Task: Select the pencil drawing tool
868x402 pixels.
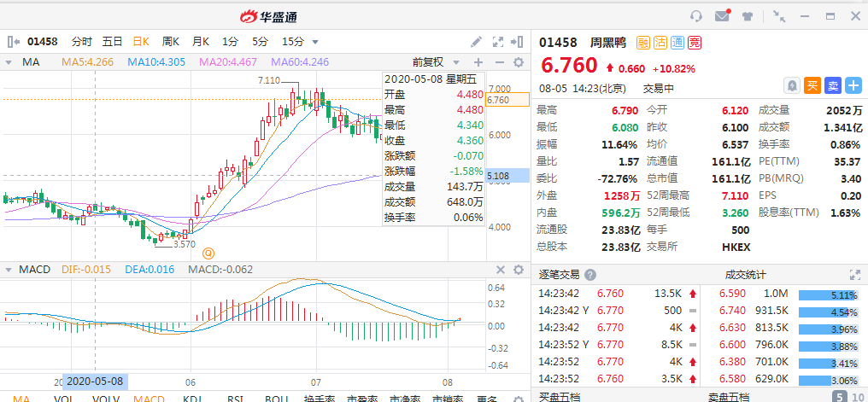Action: (x=476, y=42)
